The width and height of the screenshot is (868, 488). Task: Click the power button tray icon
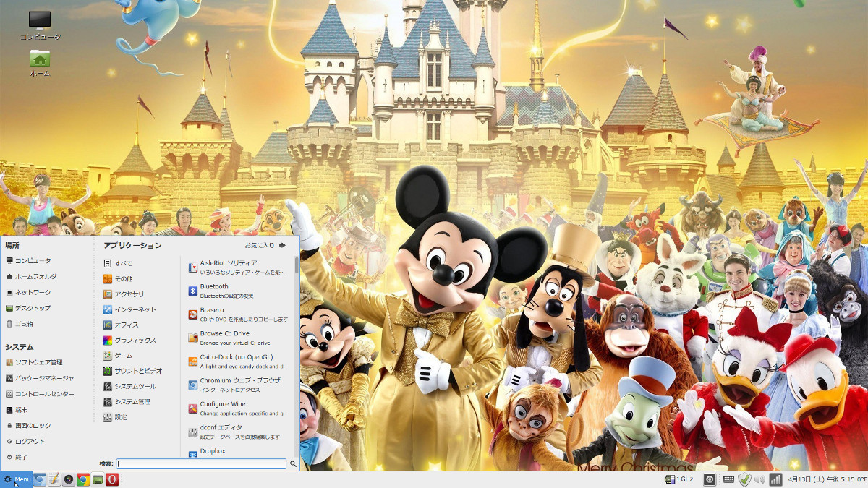(x=710, y=479)
